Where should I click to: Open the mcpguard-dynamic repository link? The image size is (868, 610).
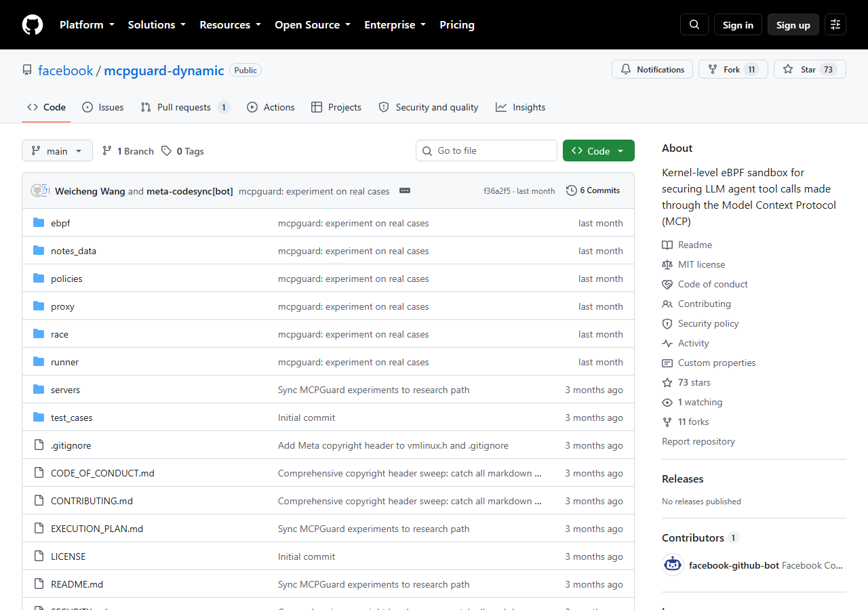pyautogui.click(x=164, y=70)
